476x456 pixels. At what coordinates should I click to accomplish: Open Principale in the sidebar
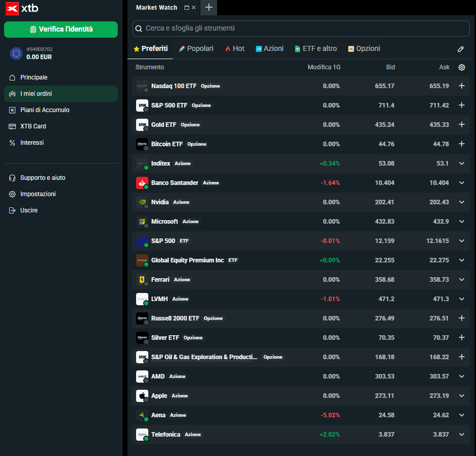coord(61,77)
